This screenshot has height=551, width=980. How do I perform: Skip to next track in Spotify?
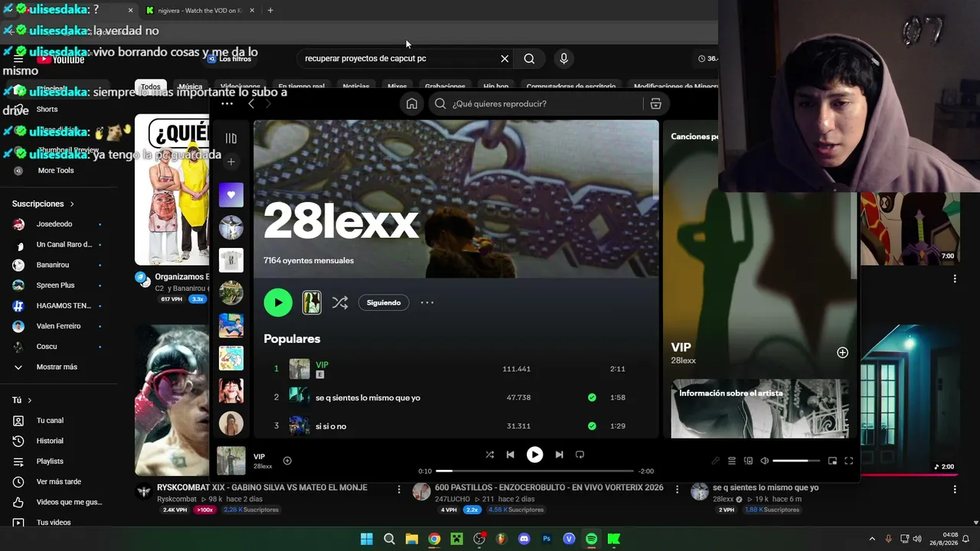(559, 455)
